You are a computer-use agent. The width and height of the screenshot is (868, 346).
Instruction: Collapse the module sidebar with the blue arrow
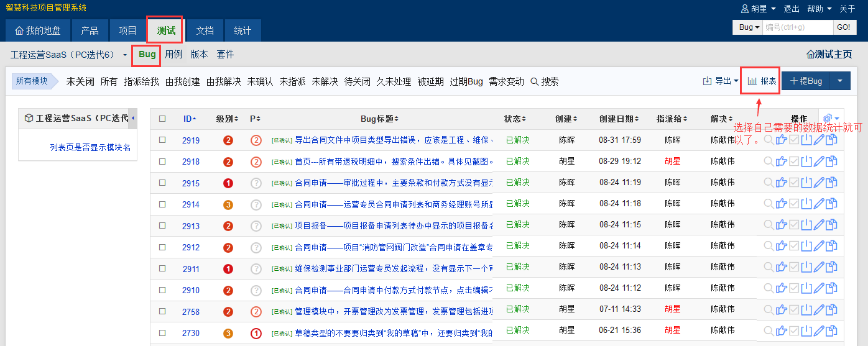pyautogui.click(x=133, y=118)
